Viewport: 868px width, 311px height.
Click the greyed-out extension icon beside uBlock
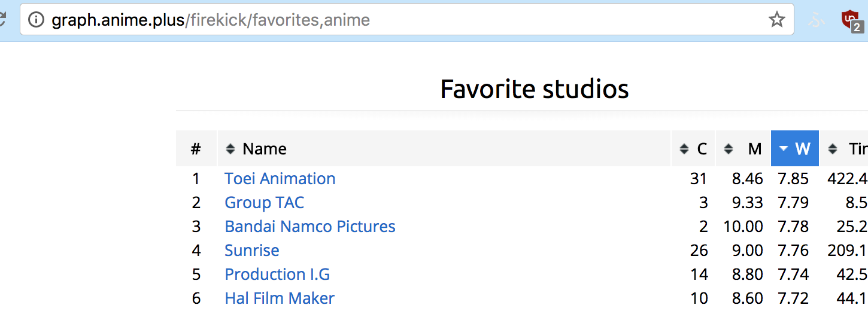pyautogui.click(x=815, y=20)
